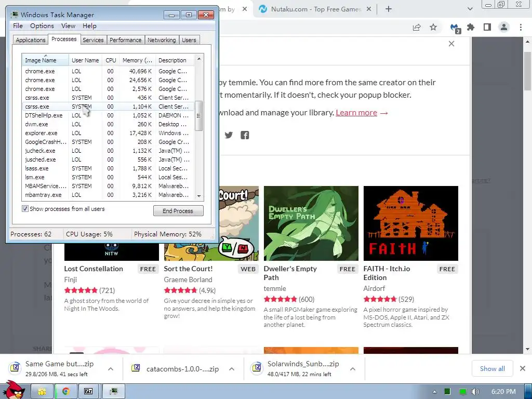This screenshot has height=399, width=532.
Task: Expand options for Solarwinds zip download
Action: coord(353,369)
